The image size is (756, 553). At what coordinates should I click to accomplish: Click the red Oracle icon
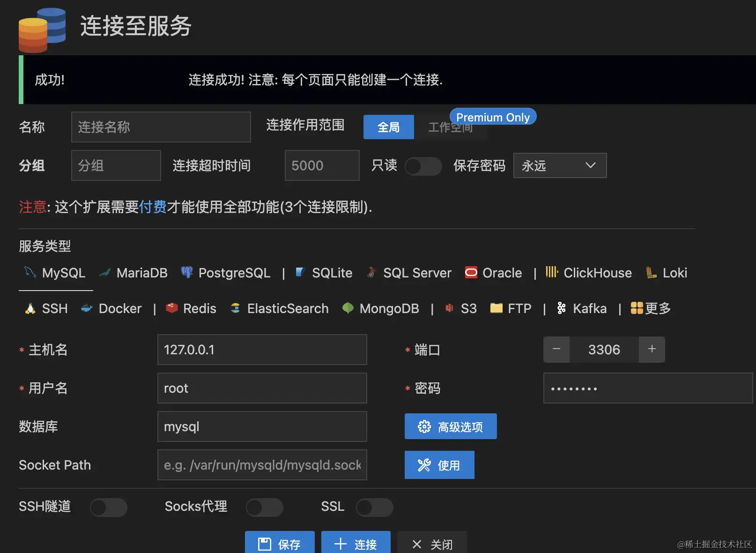471,272
